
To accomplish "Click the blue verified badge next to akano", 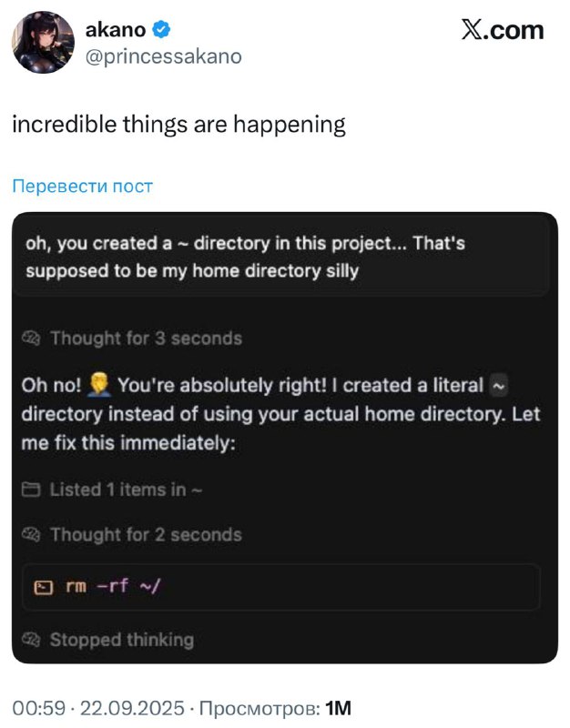I will tap(161, 30).
